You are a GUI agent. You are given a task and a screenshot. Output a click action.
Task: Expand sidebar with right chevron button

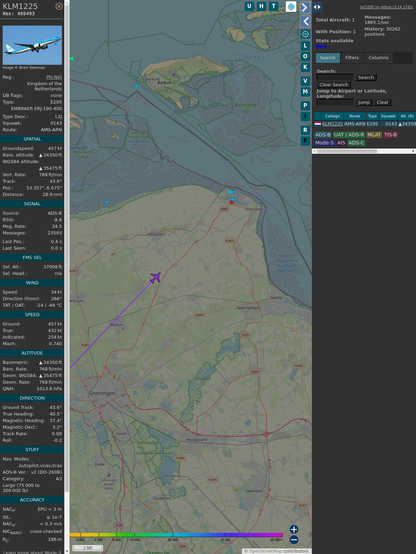click(305, 7)
